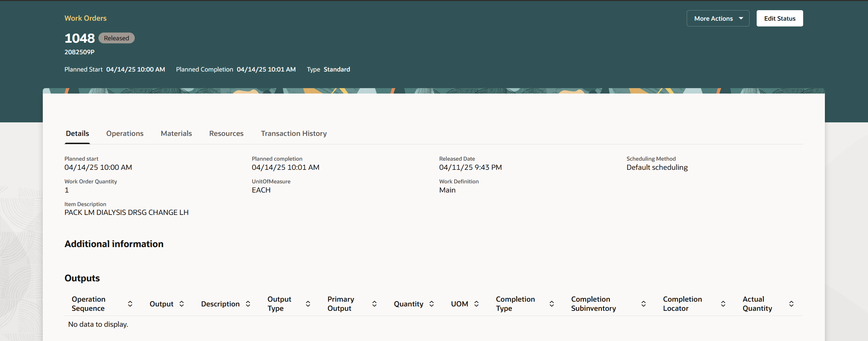View the Transaction History tab

tap(293, 133)
